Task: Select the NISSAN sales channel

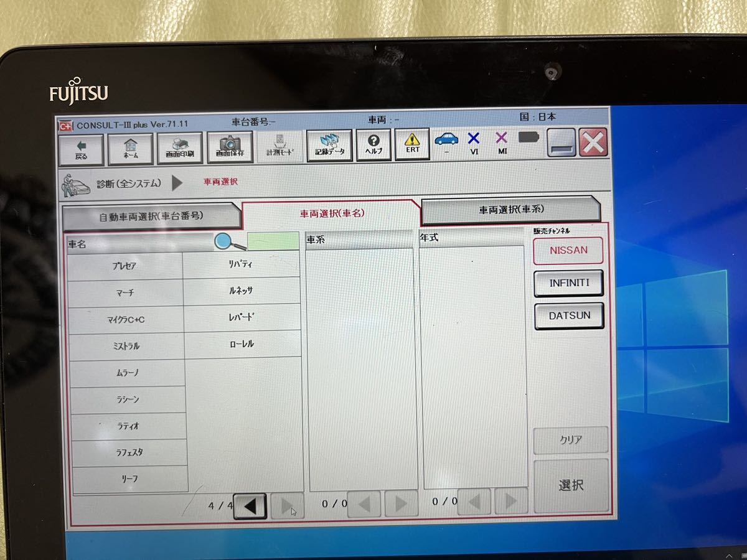Action: tap(568, 250)
